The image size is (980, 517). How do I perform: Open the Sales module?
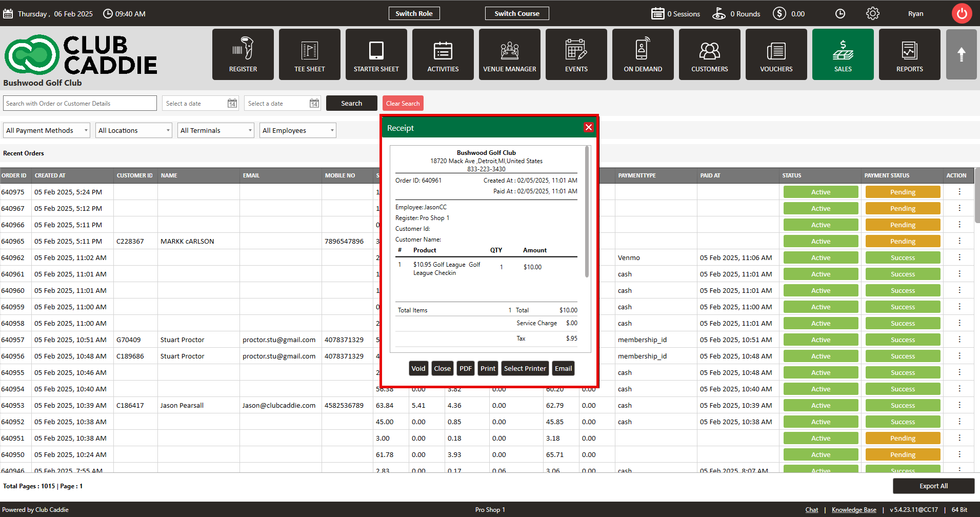(x=843, y=54)
